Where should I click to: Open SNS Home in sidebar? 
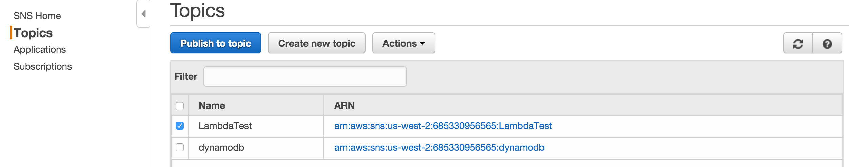[x=37, y=16]
